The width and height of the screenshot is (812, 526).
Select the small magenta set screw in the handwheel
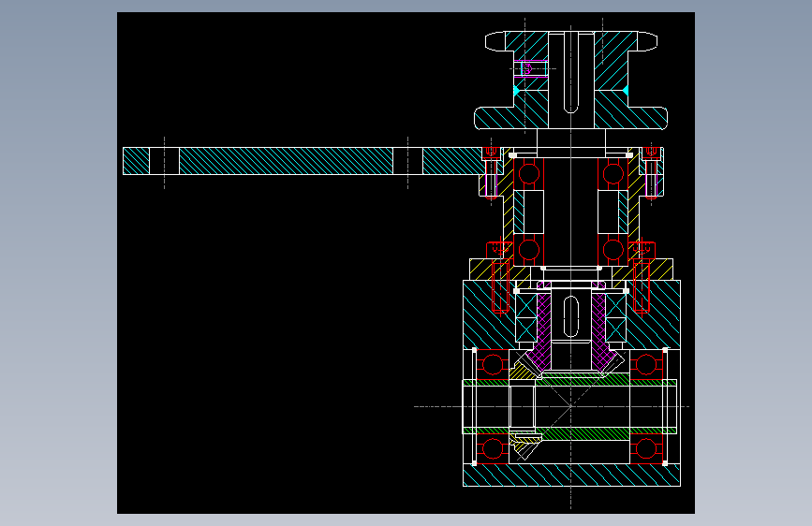pyautogui.click(x=530, y=68)
